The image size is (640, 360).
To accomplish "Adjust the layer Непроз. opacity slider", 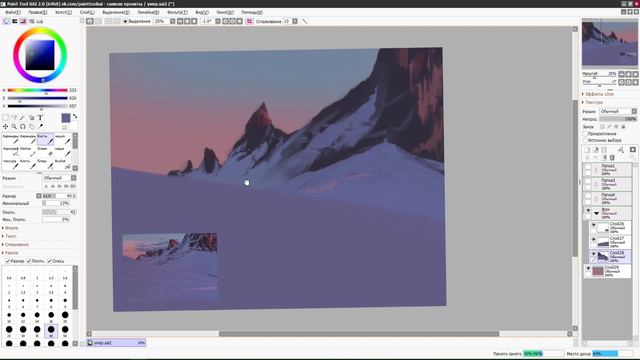I will click(618, 119).
